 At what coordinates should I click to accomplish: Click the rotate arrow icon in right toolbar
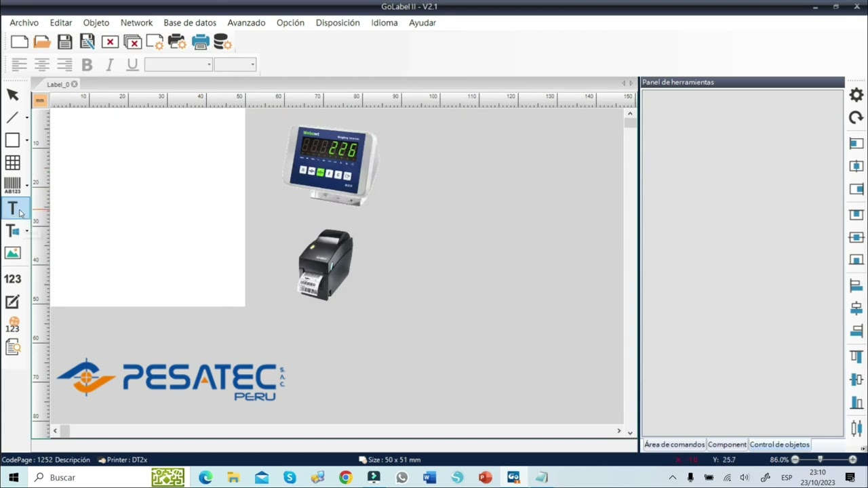point(856,118)
